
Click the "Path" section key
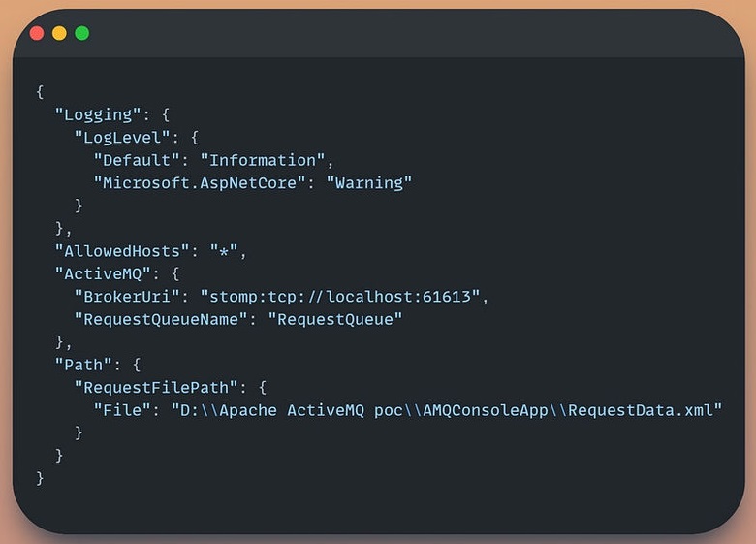(83, 365)
